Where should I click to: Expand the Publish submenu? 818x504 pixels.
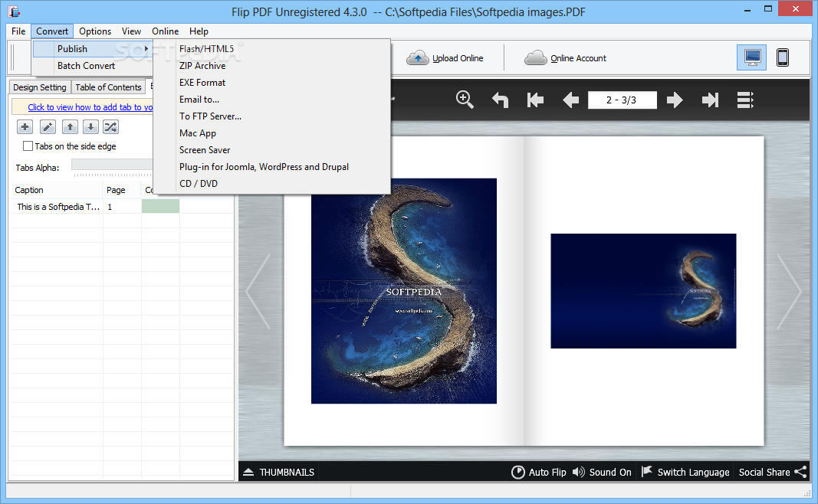point(93,49)
